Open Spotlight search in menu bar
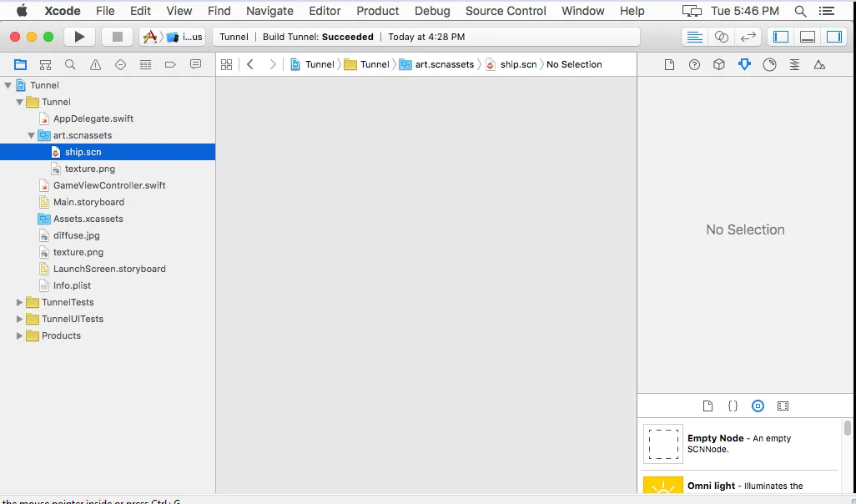This screenshot has width=856, height=504. [x=800, y=11]
